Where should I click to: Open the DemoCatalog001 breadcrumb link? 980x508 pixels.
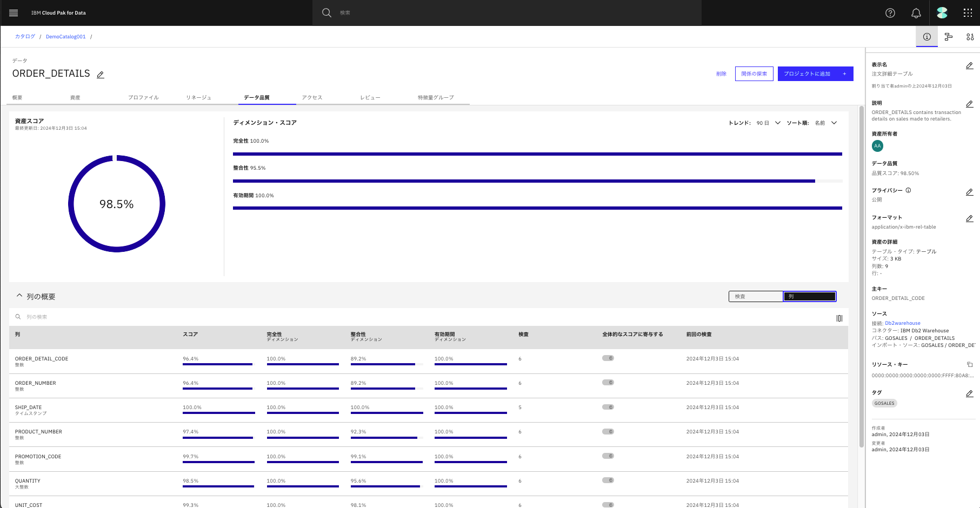pyautogui.click(x=66, y=37)
